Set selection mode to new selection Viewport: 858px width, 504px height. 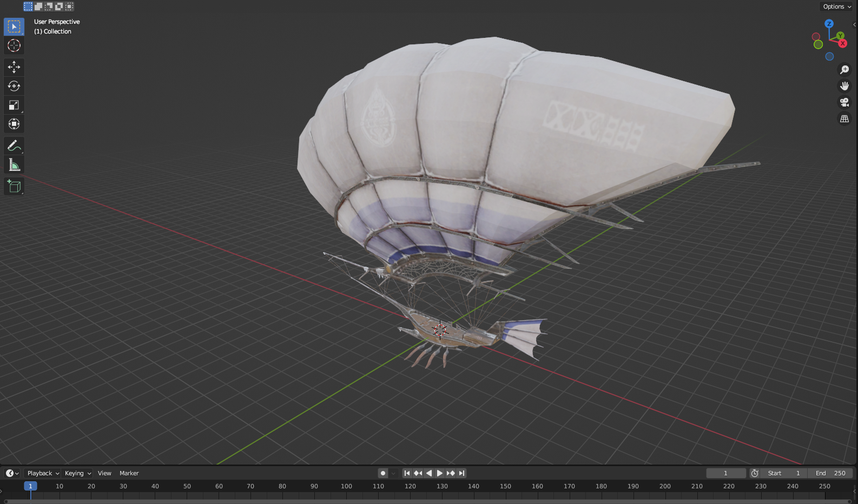pyautogui.click(x=28, y=6)
